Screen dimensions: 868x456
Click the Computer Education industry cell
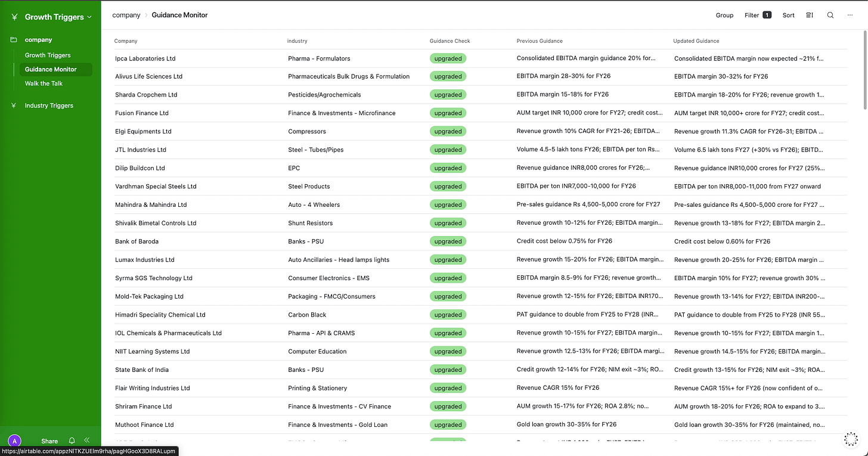tap(317, 351)
